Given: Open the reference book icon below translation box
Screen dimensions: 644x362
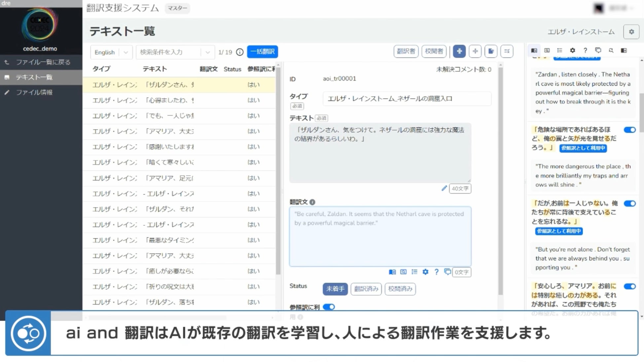Looking at the screenshot, I should (392, 272).
